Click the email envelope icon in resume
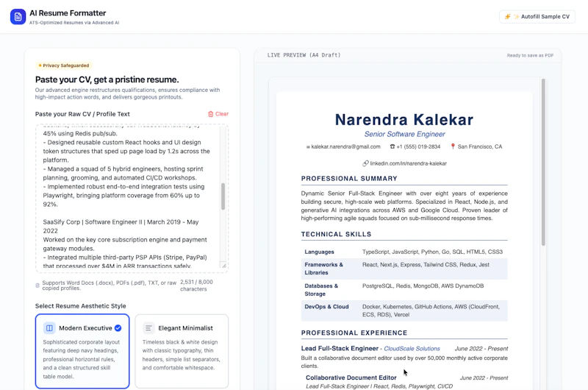Image resolution: width=588 pixels, height=390 pixels. coord(308,147)
